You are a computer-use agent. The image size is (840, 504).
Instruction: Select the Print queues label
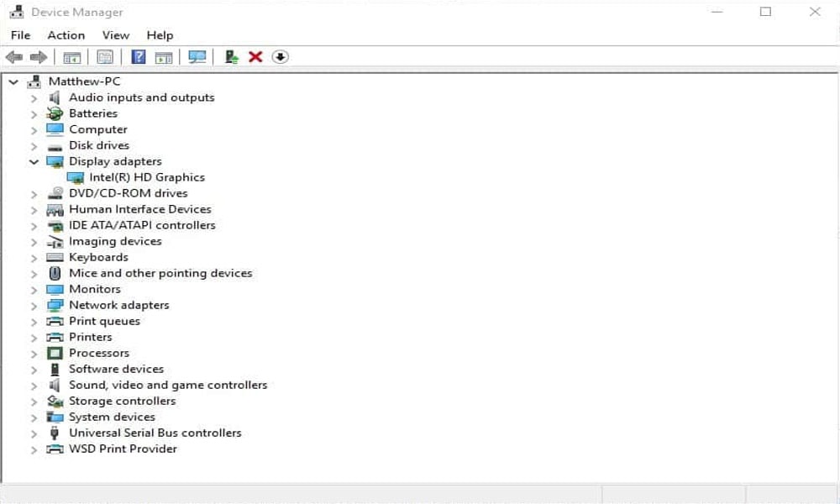pos(104,322)
